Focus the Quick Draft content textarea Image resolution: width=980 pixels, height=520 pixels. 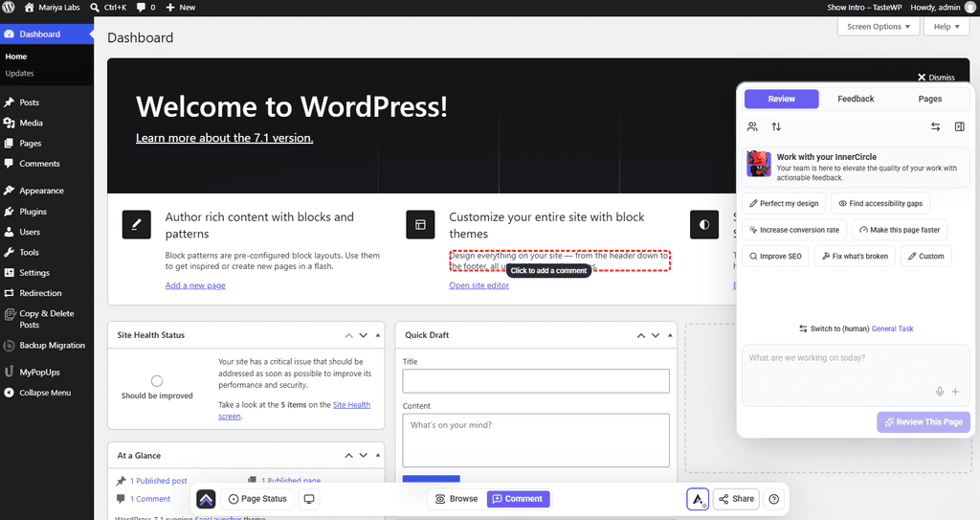click(536, 440)
